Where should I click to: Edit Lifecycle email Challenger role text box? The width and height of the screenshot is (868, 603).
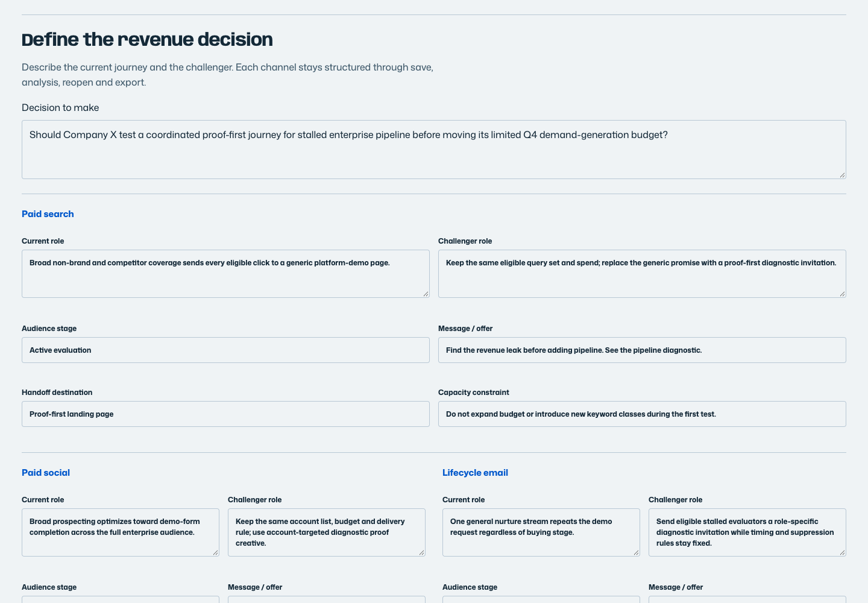(747, 532)
